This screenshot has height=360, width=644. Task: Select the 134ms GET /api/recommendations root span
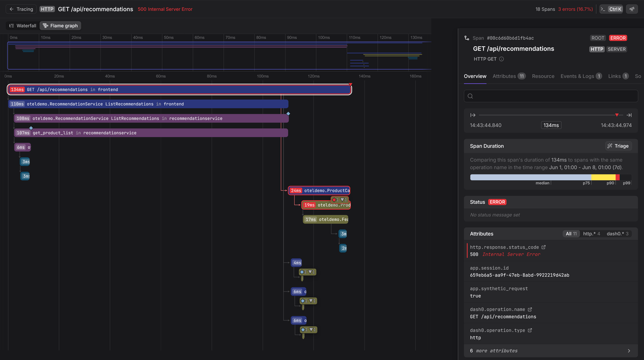(179, 90)
